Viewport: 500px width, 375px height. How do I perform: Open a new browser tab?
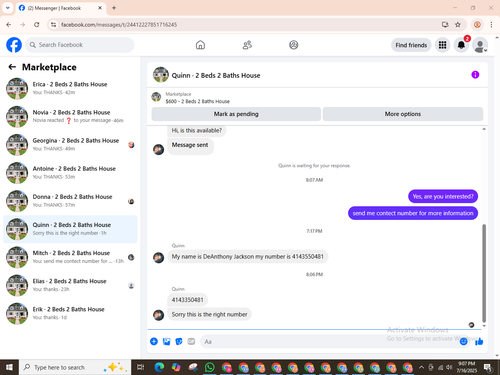click(114, 8)
